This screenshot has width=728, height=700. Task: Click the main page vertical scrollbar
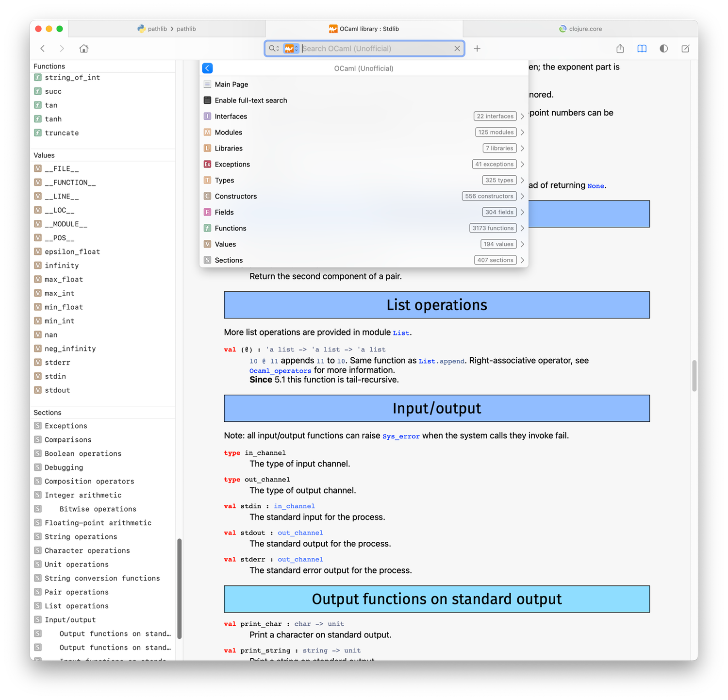pyautogui.click(x=695, y=376)
